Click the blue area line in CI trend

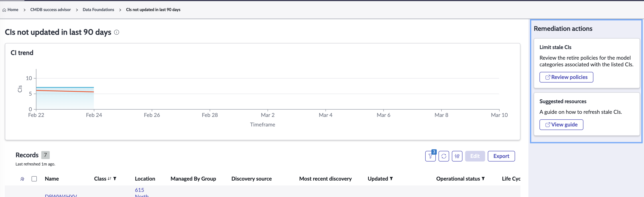[65, 87]
